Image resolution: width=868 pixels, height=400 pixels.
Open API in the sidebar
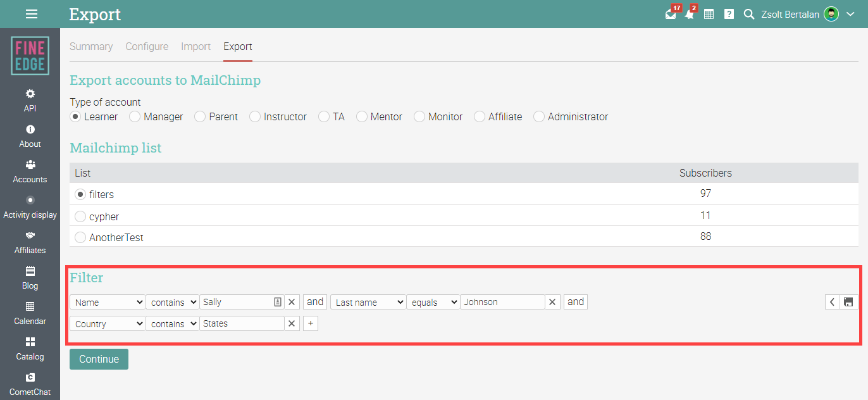[x=30, y=101]
